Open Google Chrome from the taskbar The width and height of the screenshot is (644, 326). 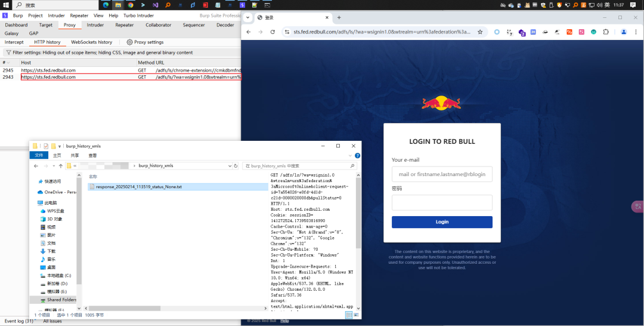click(x=131, y=5)
